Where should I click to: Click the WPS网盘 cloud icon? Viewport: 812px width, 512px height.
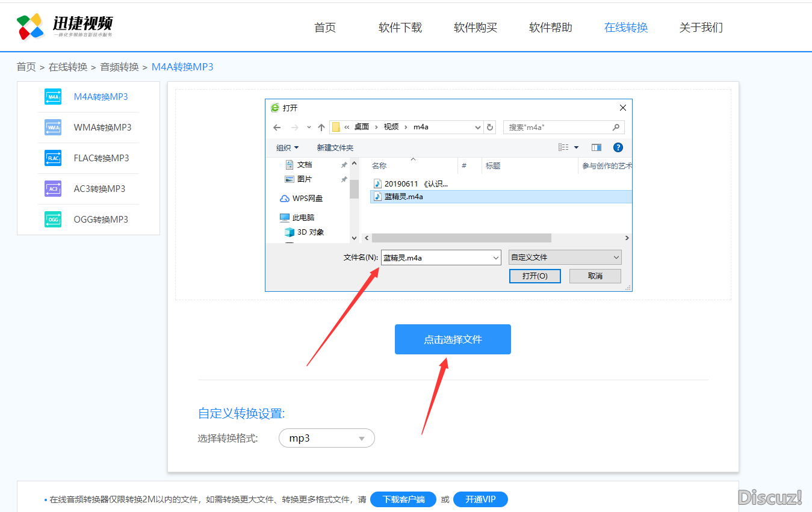point(285,199)
